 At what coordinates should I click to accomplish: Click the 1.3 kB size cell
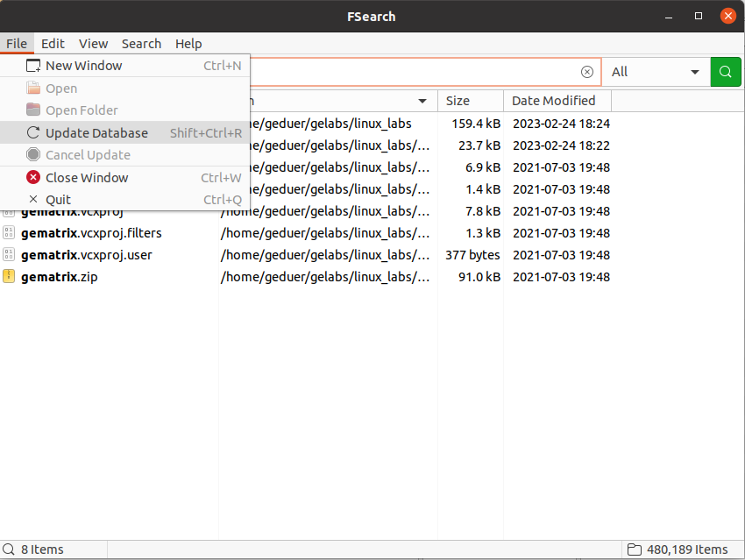(483, 233)
